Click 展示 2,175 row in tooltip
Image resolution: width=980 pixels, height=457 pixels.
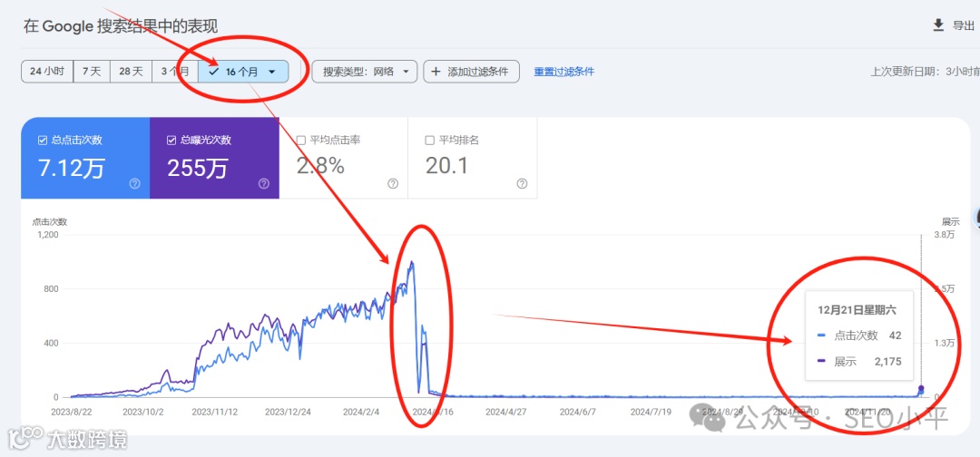pos(859,361)
